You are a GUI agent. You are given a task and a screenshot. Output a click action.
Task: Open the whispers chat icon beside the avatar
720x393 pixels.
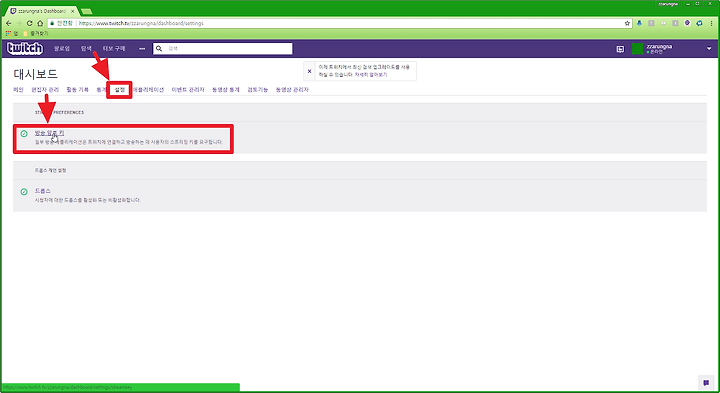(620, 49)
